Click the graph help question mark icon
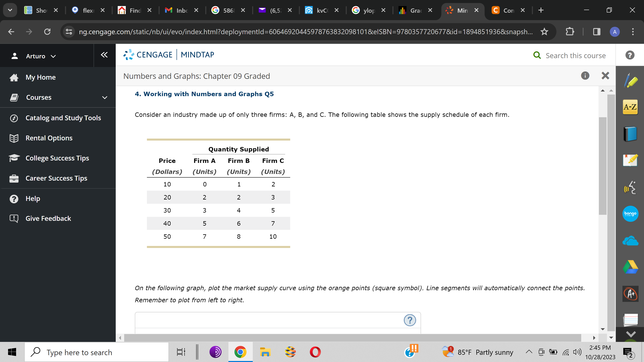This screenshot has width=644, height=362. (x=410, y=320)
